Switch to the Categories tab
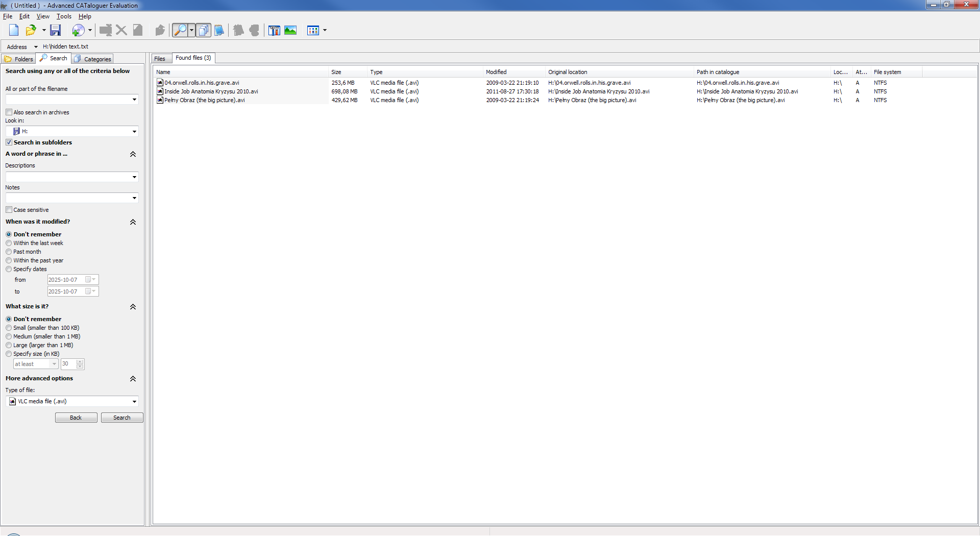The height and width of the screenshot is (536, 980). click(x=92, y=59)
